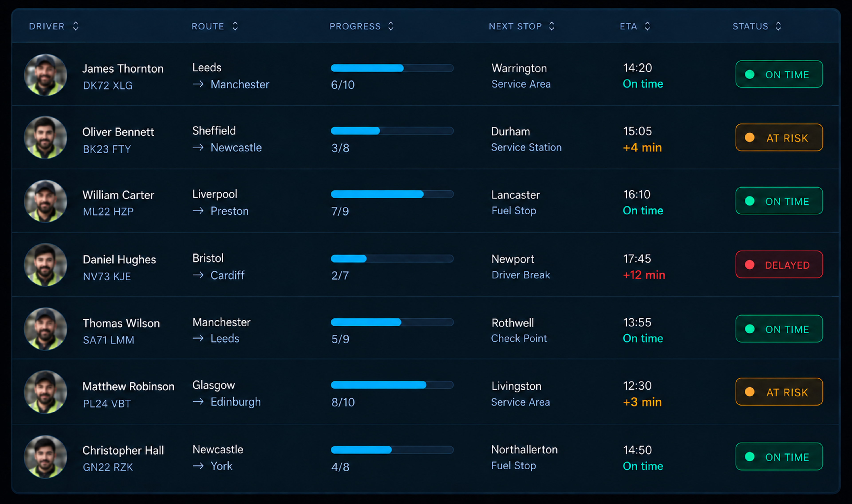
Task: Open the DELAYED badge for Daniel Hughes
Action: [x=779, y=265]
